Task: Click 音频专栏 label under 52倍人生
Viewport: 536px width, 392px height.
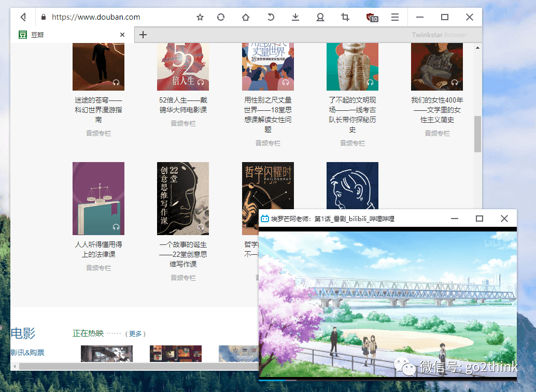Action: point(183,124)
